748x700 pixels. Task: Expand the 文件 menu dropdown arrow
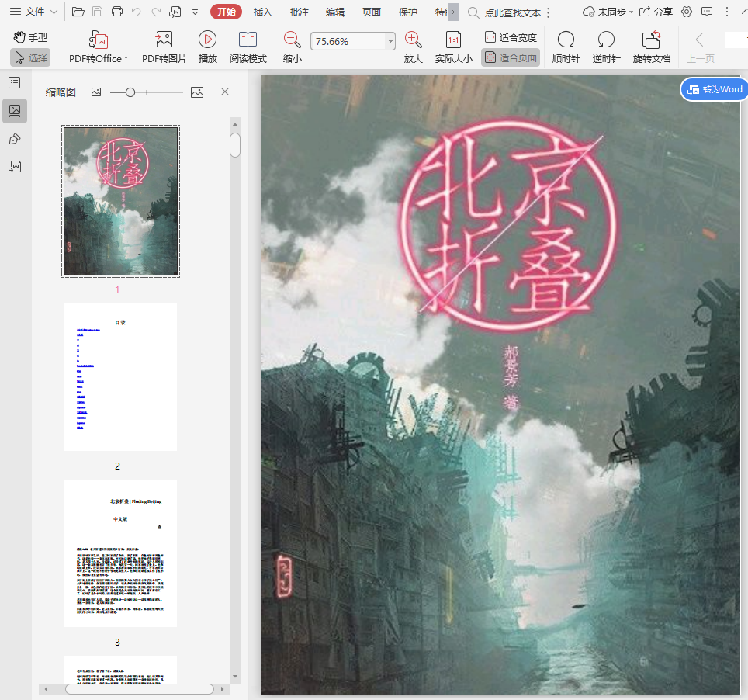[x=54, y=12]
